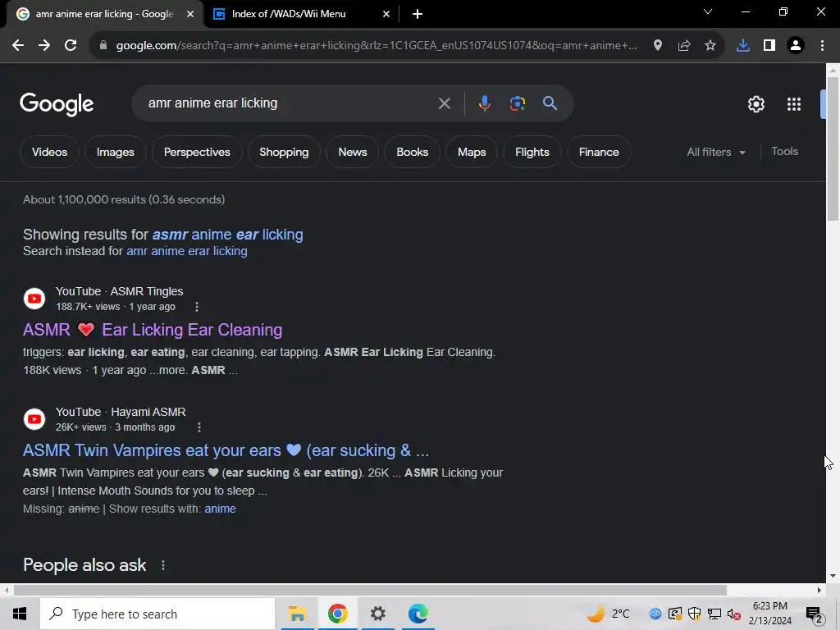Close the Index of /WADs/Wii Menu tab

tap(386, 14)
